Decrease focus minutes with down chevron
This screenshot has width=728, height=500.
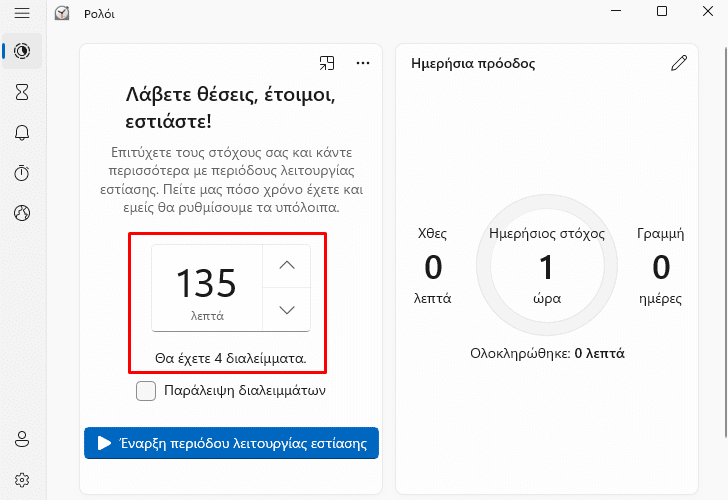[286, 310]
